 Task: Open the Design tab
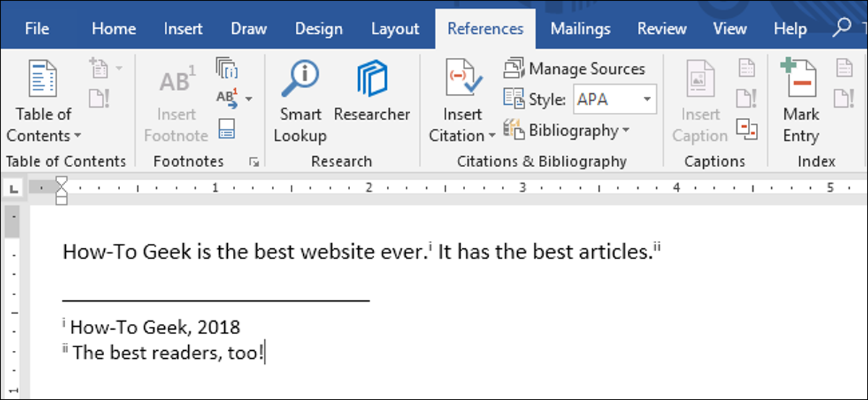coord(318,29)
